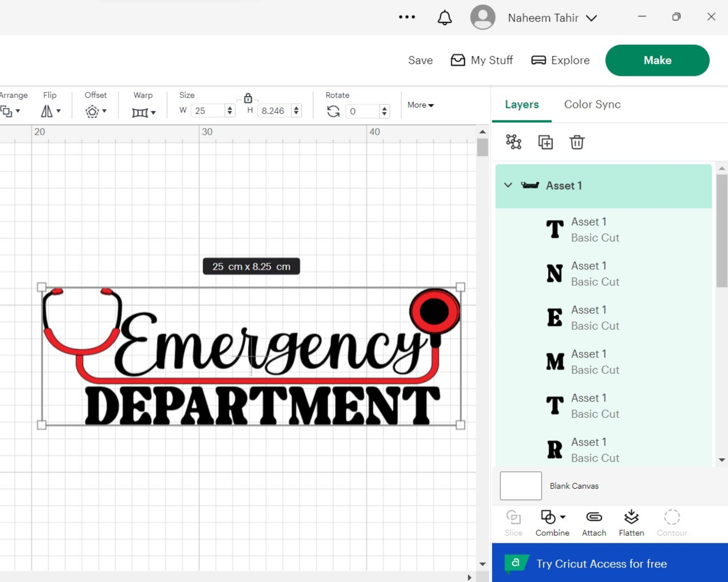The image size is (728, 582).
Task: Click the Flatten icon
Action: point(631,517)
